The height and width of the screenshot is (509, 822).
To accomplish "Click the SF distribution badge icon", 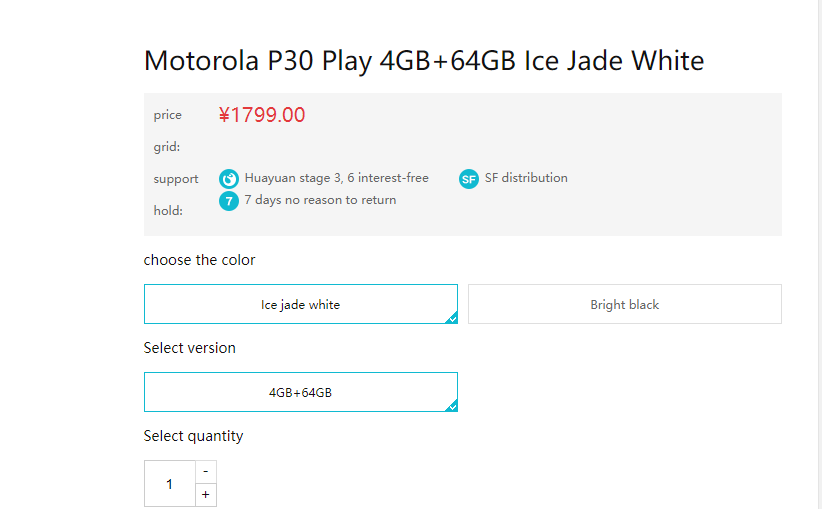I will (469, 179).
